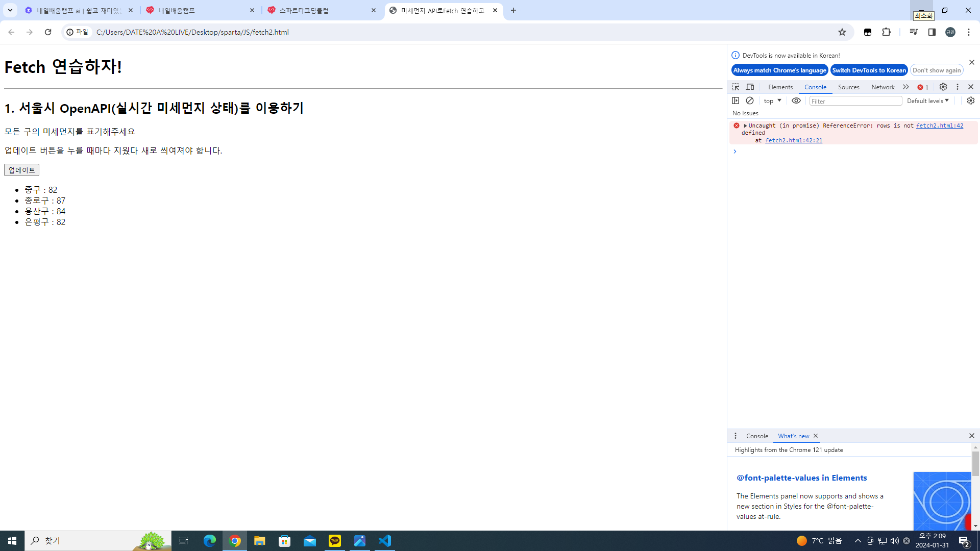The image size is (980, 551).
Task: Click What's new scrollbar down arrow
Action: coord(975,526)
